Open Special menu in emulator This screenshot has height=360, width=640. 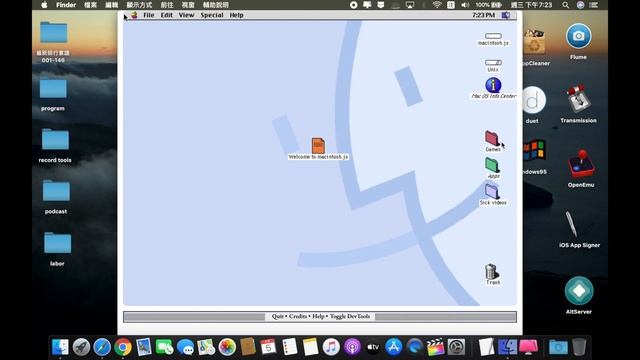click(212, 15)
